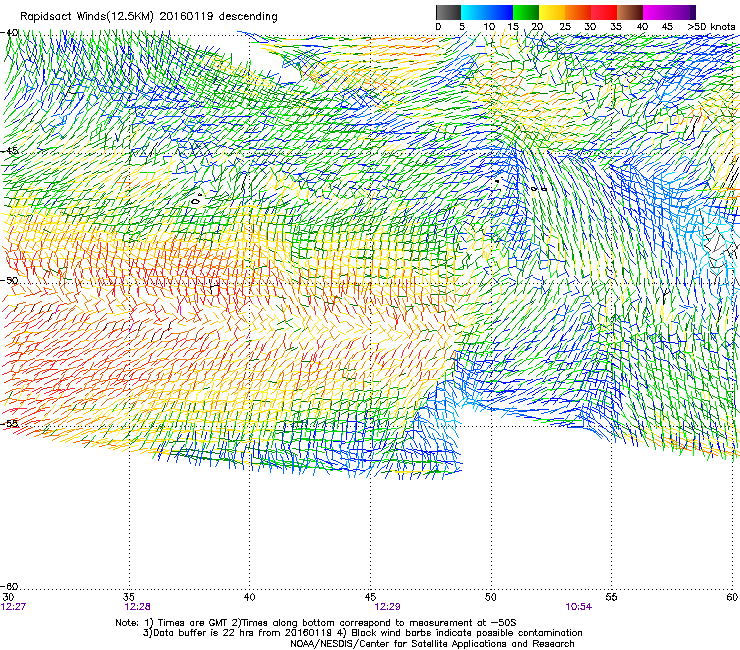The width and height of the screenshot is (740, 650).
Task: Click the legend scale value '25'
Action: pos(565,27)
